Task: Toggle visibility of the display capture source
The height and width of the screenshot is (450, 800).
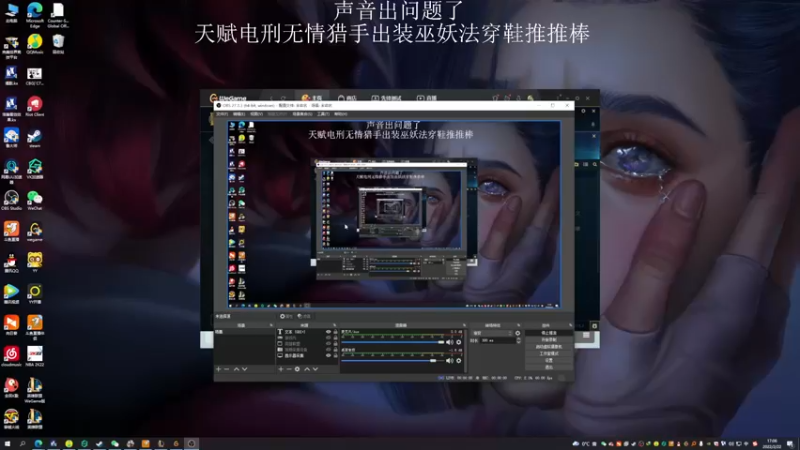Action: pos(328,355)
